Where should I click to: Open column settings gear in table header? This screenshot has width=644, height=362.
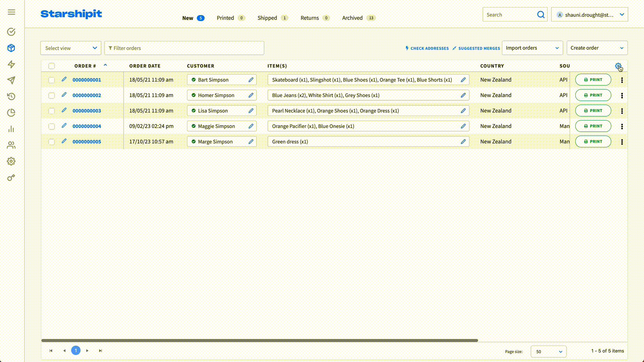pyautogui.click(x=618, y=66)
